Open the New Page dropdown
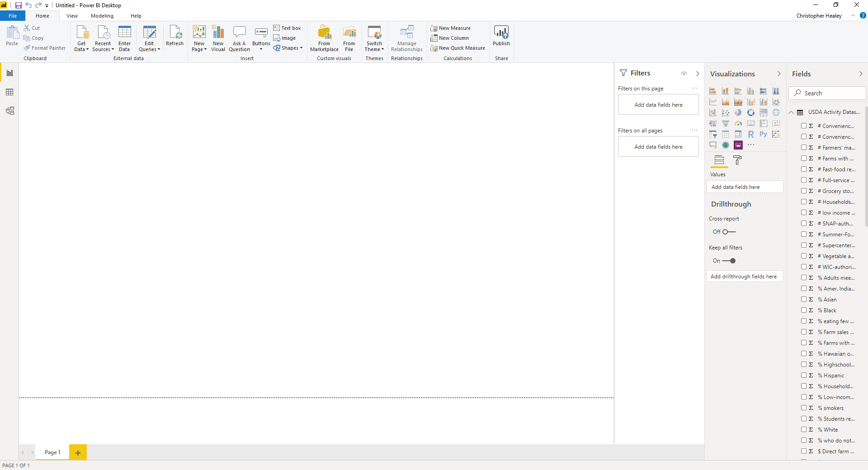The image size is (868, 470). (199, 38)
